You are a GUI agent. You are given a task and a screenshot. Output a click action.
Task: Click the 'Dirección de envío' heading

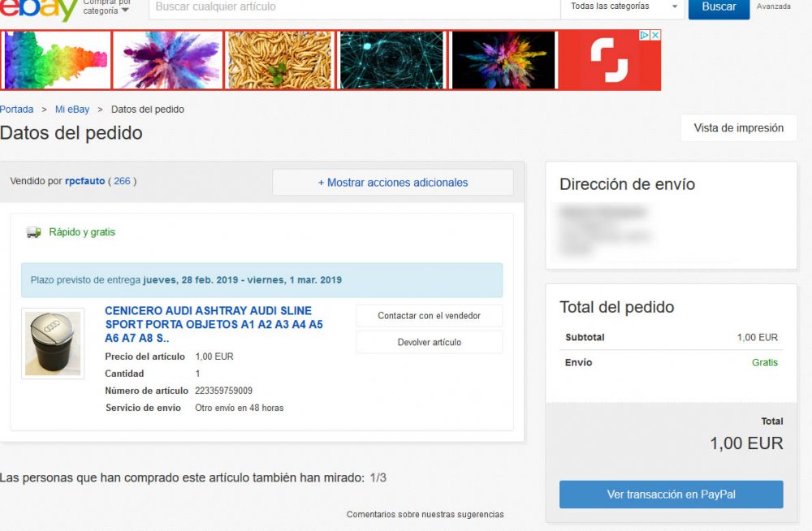click(627, 184)
